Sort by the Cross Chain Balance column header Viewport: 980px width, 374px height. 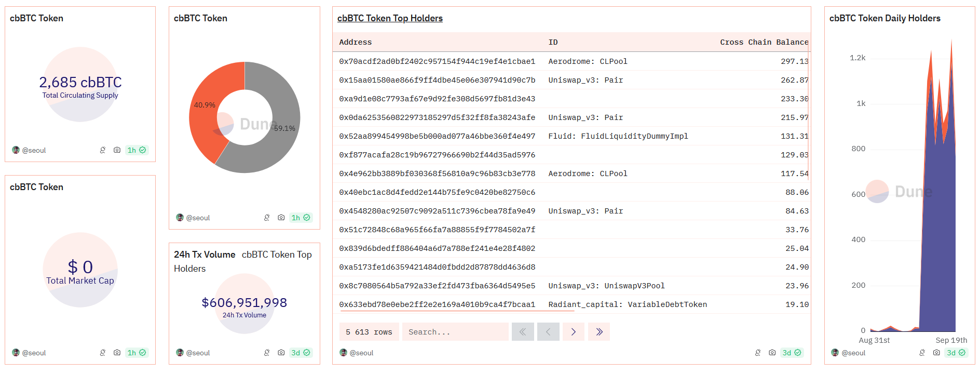coord(764,42)
